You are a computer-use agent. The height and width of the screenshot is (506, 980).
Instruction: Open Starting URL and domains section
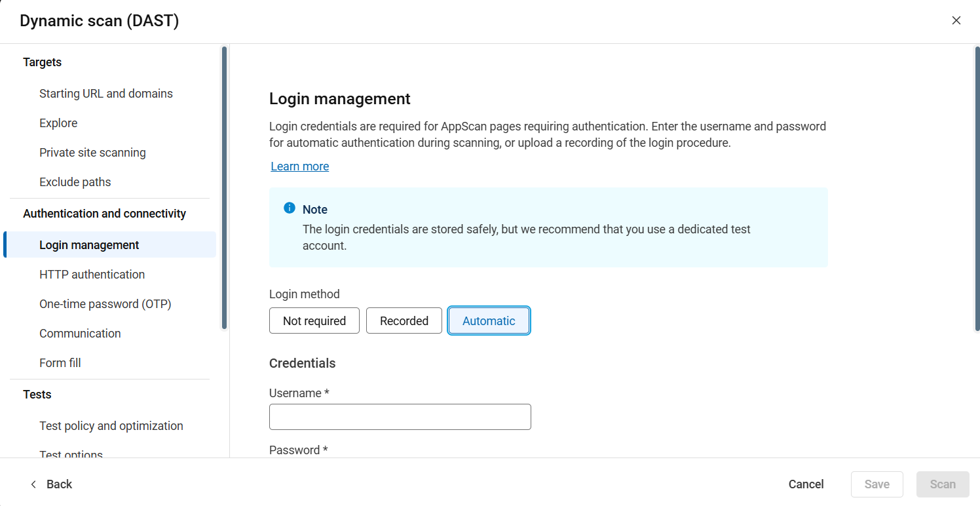click(x=105, y=94)
